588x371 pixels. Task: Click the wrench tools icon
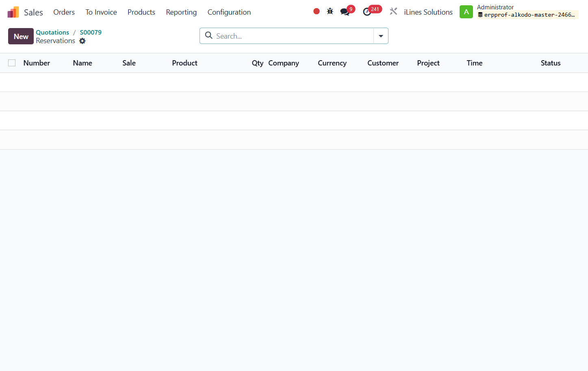pos(393,11)
